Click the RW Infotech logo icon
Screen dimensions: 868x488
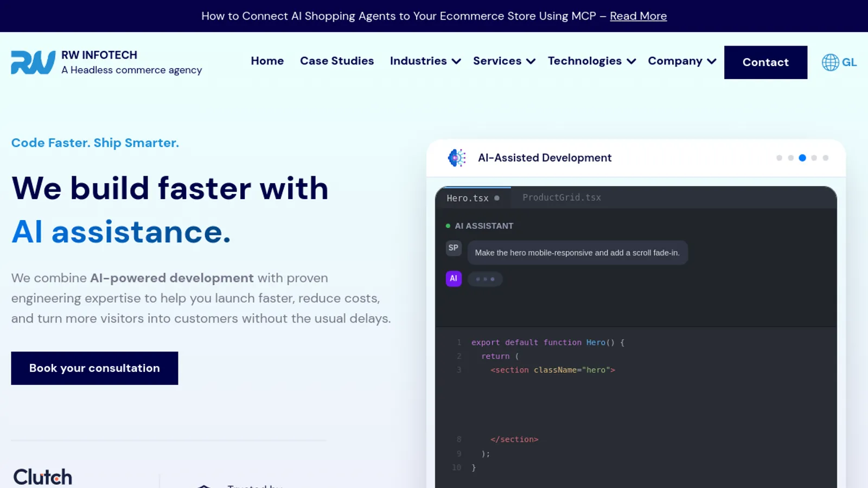tap(33, 62)
